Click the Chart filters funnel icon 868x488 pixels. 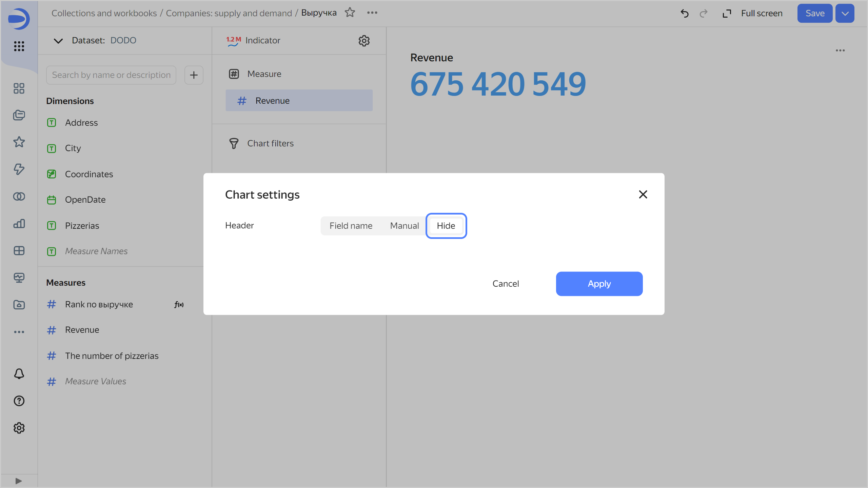[235, 143]
